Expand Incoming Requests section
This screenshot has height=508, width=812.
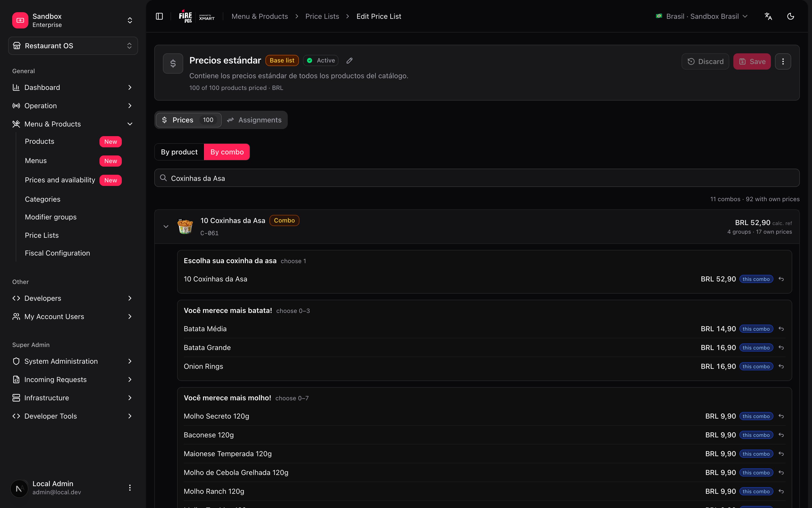(73, 380)
